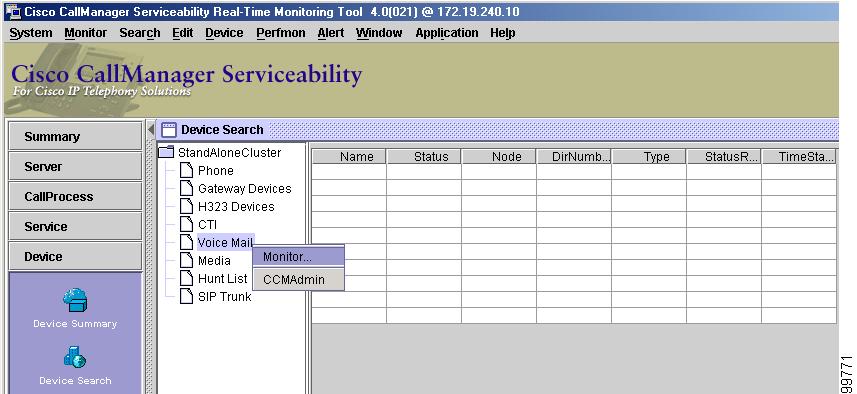
Task: Open the Perfmon menu
Action: coord(281,33)
